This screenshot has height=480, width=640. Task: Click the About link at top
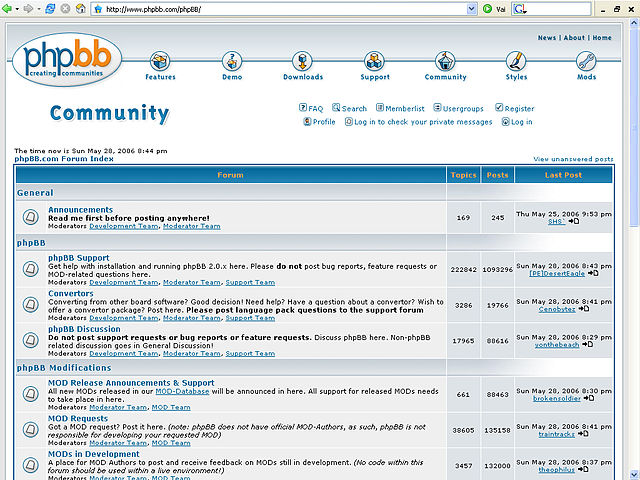coord(574,38)
